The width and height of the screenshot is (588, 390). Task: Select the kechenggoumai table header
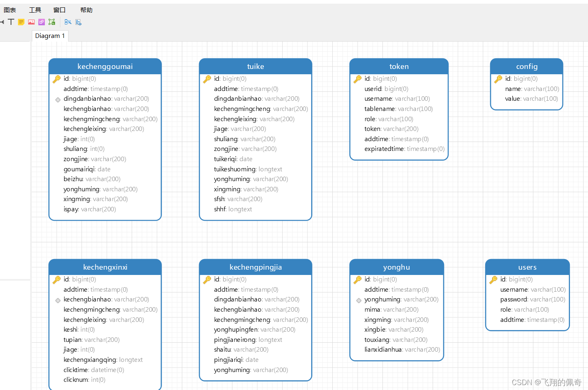point(105,66)
